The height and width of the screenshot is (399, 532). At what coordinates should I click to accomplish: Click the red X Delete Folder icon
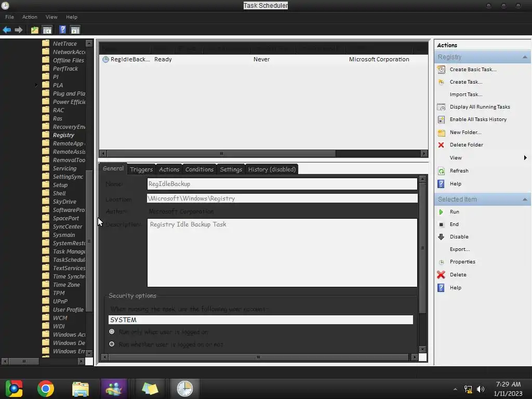click(x=441, y=145)
